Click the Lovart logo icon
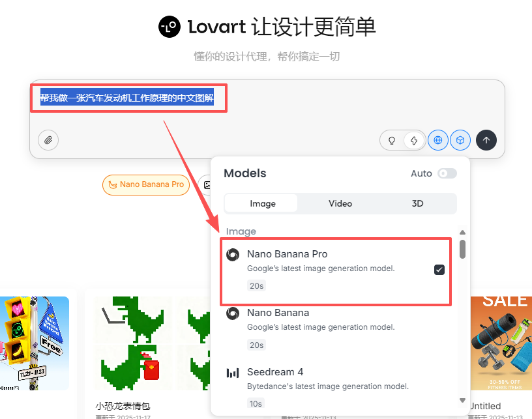 169,27
